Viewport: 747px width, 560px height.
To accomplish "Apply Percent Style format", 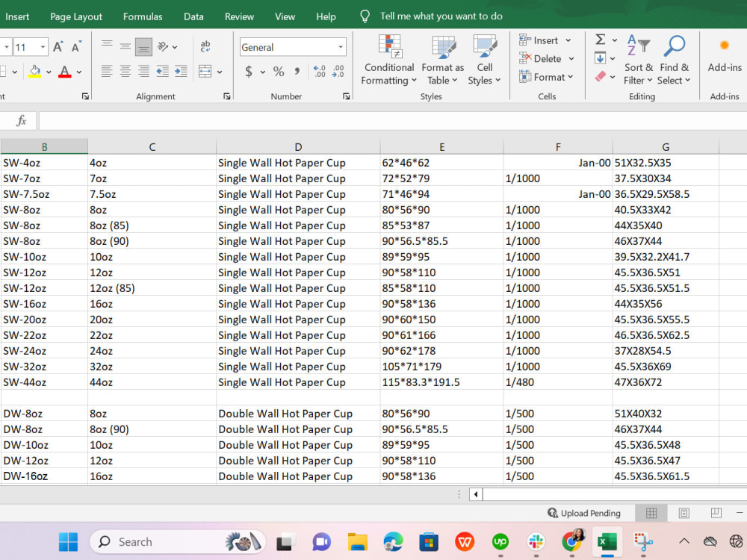I will [279, 72].
